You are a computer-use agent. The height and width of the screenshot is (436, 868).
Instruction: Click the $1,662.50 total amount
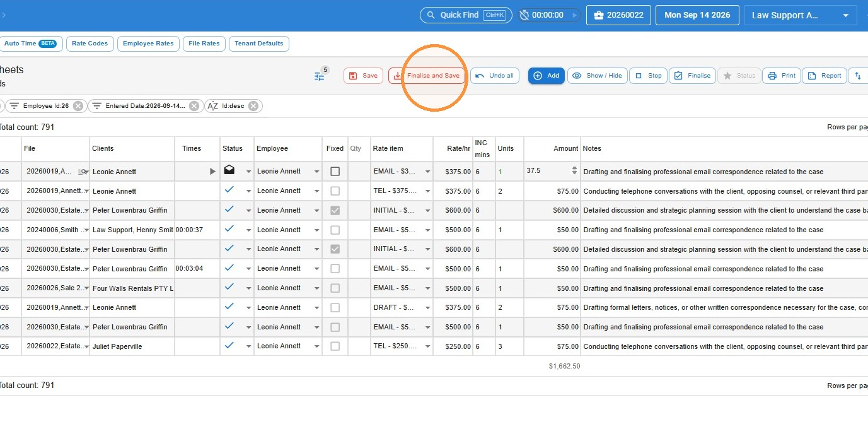pyautogui.click(x=564, y=366)
